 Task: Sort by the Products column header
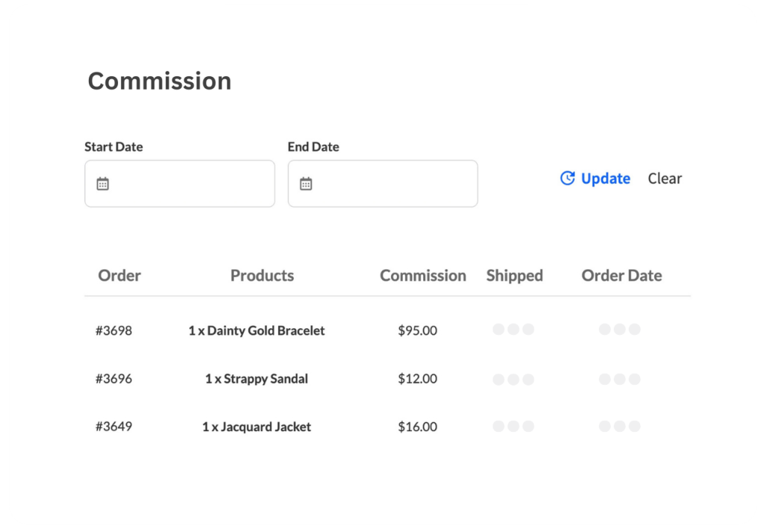[x=262, y=275]
